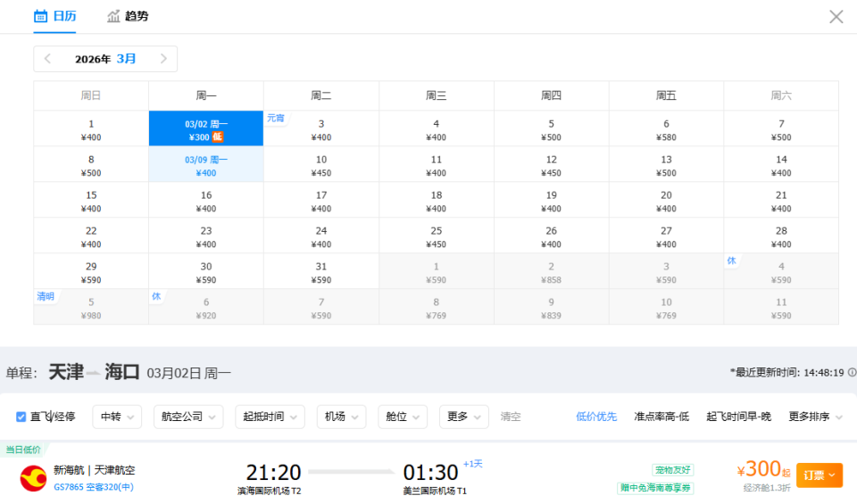Screen dimensions: 857x504
Task: Choose 03/09 周一 ¥400 cell
Action: click(x=206, y=164)
